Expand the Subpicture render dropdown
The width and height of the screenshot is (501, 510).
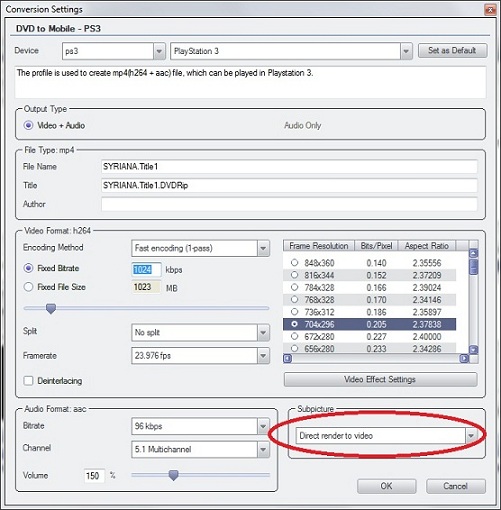coord(471,436)
